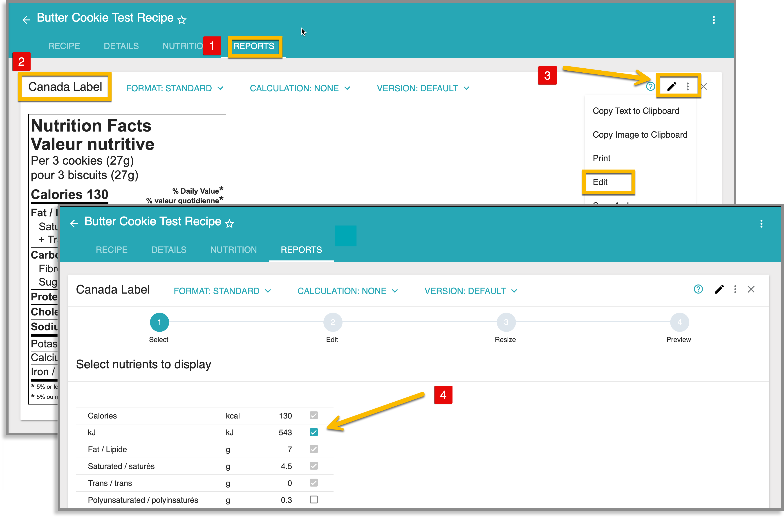Enable the Polyunsaturated nutrient checkbox
784x532 pixels.
click(314, 500)
